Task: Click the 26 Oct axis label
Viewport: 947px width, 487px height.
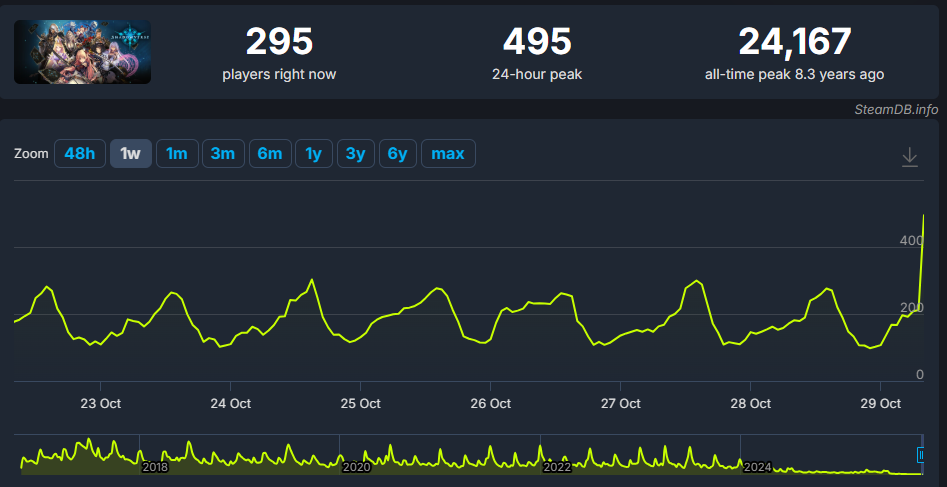Action: pyautogui.click(x=490, y=404)
